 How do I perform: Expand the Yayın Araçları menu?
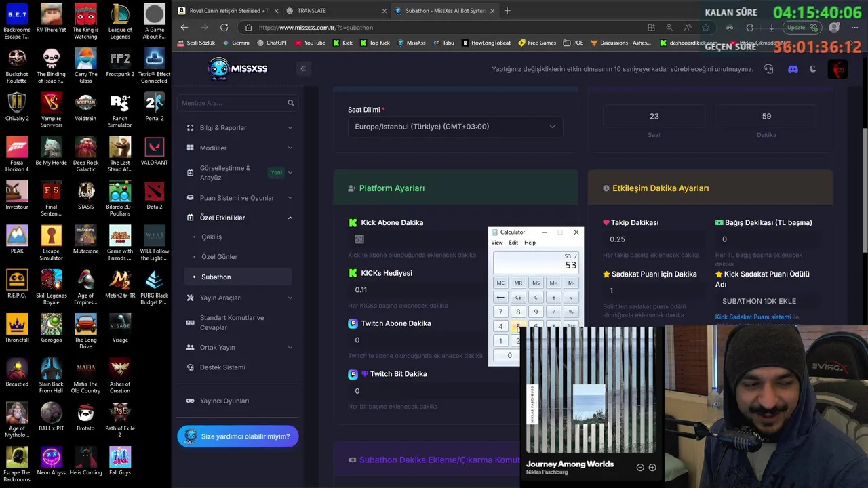238,298
